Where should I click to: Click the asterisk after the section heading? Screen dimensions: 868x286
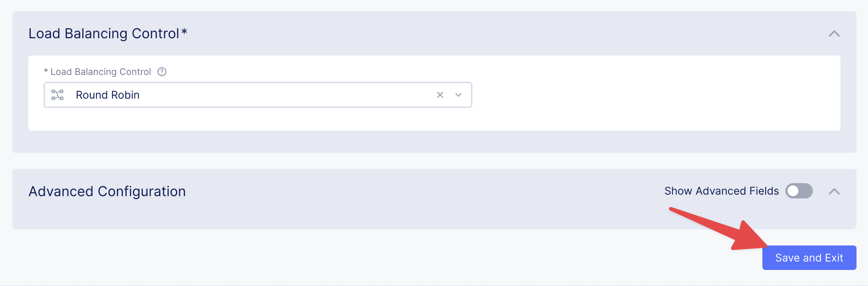point(184,32)
